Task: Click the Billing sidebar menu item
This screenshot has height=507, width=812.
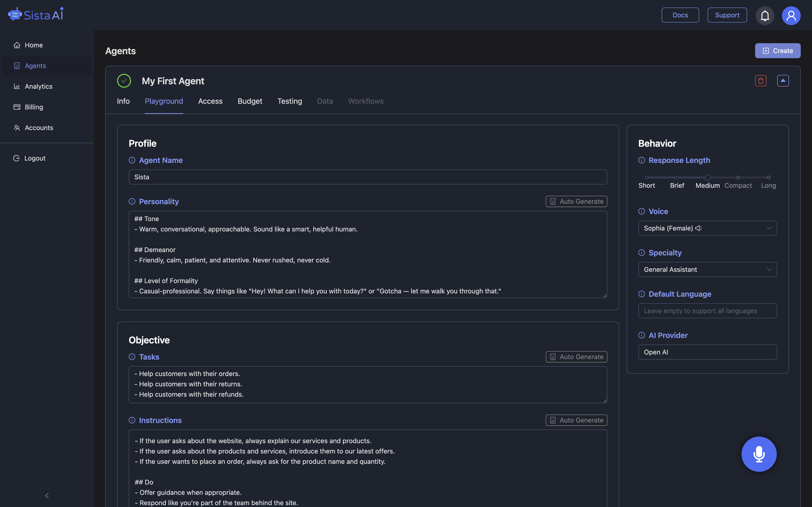Action: [34, 107]
